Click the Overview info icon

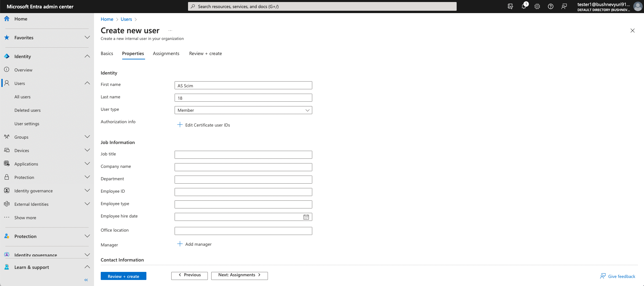pyautogui.click(x=7, y=70)
